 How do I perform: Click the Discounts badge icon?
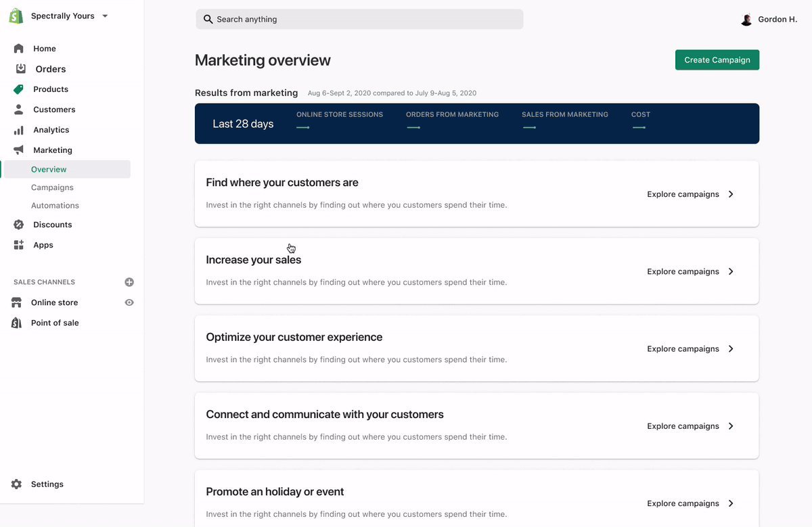coord(18,225)
